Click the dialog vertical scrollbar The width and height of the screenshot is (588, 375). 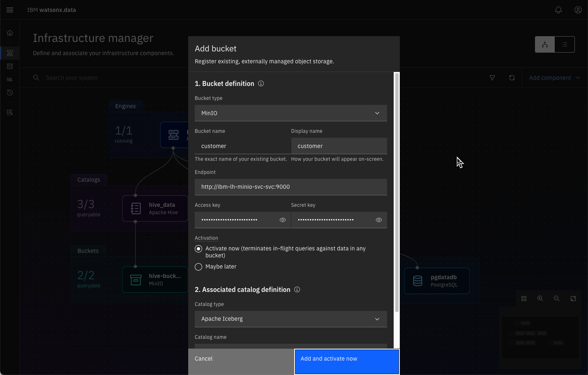pos(397,193)
